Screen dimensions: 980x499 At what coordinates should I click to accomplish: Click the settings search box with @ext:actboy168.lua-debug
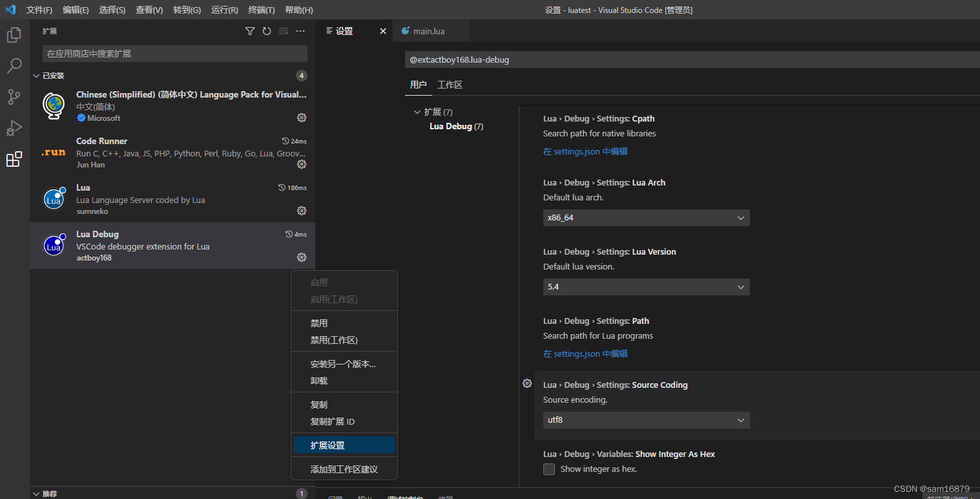692,59
